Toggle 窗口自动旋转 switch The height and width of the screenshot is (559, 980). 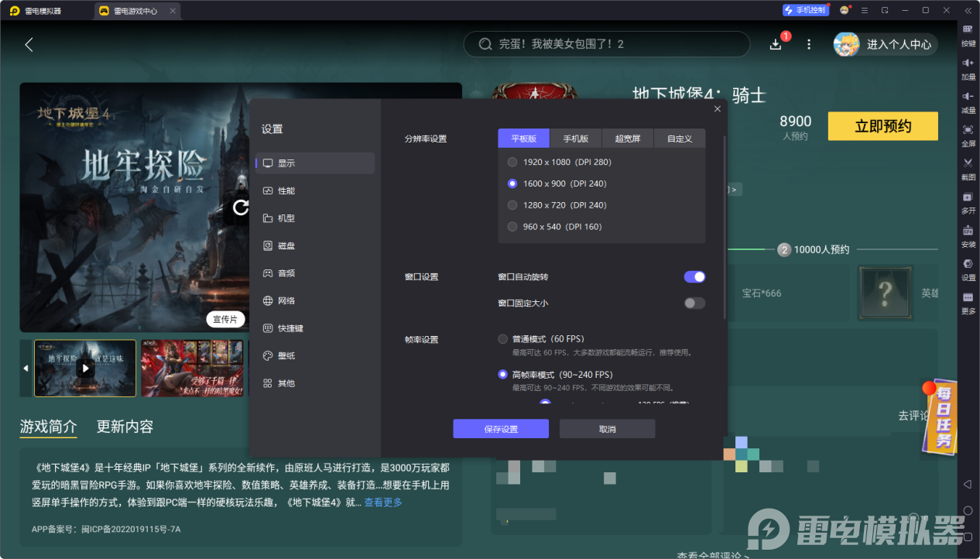click(x=694, y=276)
